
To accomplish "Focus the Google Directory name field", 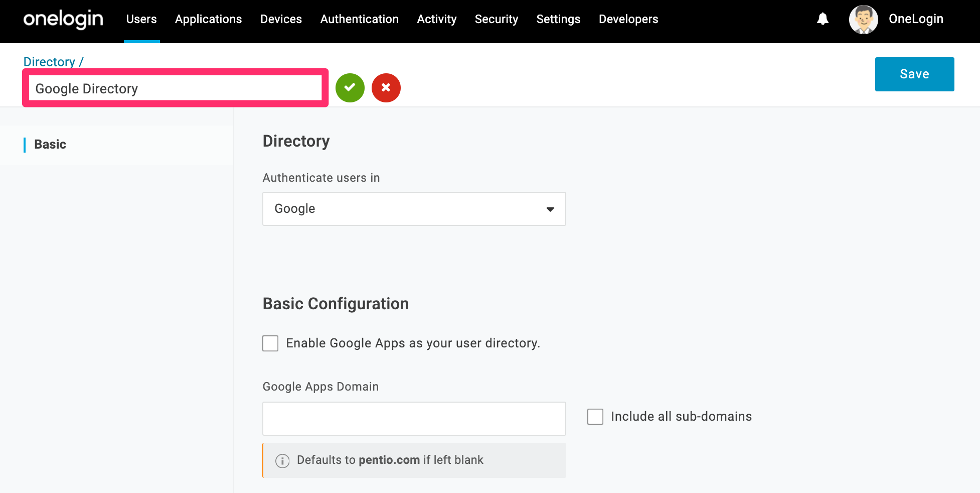I will point(176,88).
